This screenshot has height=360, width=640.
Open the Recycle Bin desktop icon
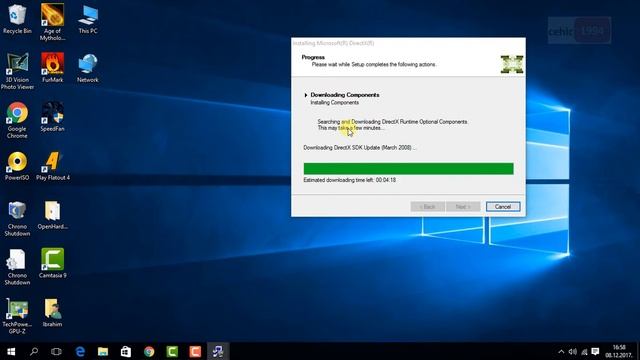tap(17, 19)
